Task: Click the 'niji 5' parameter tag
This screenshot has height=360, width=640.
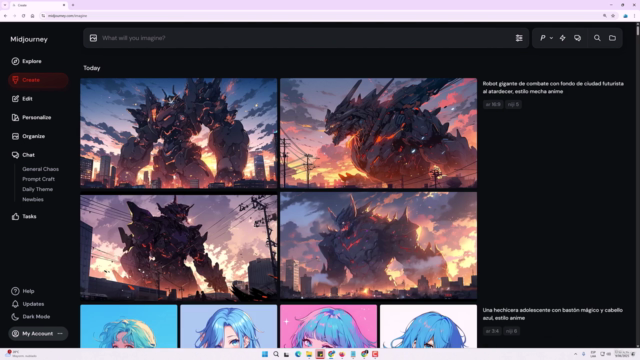Action: [513, 104]
